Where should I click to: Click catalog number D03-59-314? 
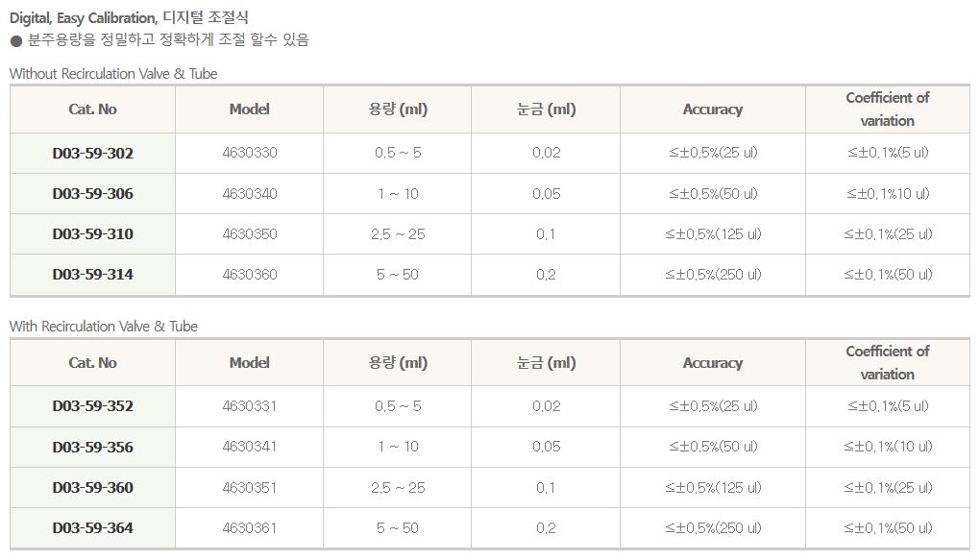tap(93, 275)
